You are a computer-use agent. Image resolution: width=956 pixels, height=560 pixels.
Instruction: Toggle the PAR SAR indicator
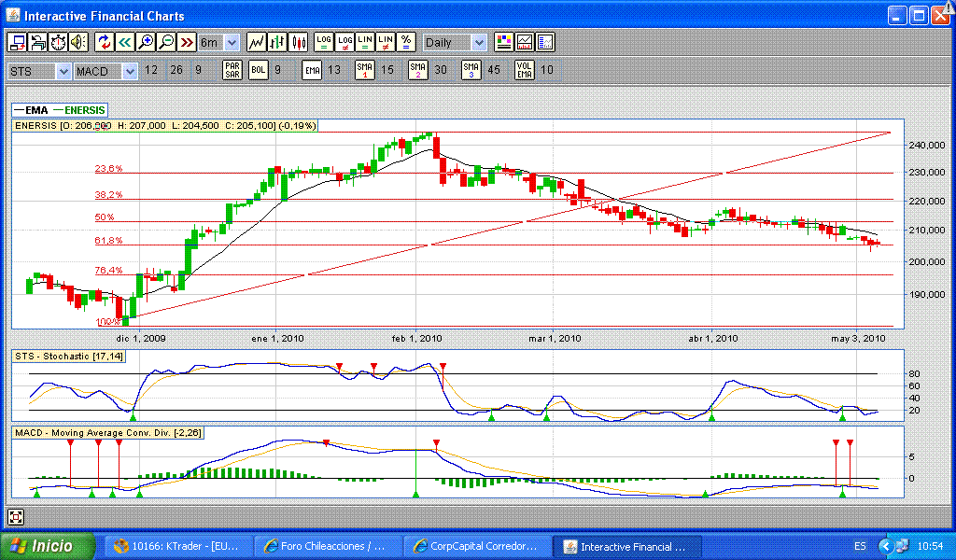tap(232, 70)
